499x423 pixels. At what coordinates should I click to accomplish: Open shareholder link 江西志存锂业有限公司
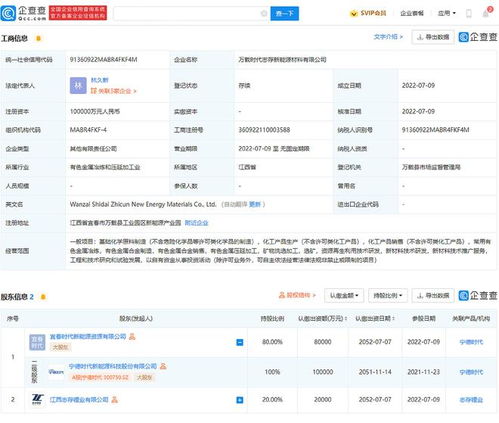(79, 399)
